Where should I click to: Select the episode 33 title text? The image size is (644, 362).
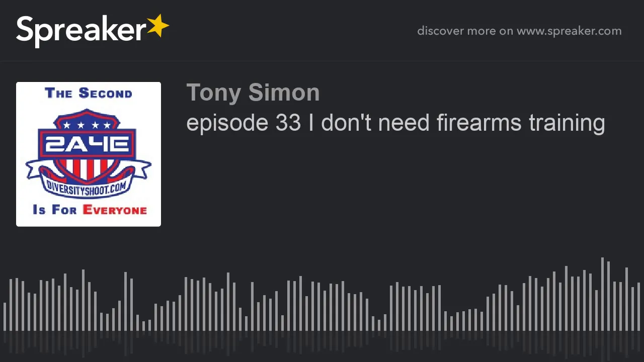click(395, 123)
